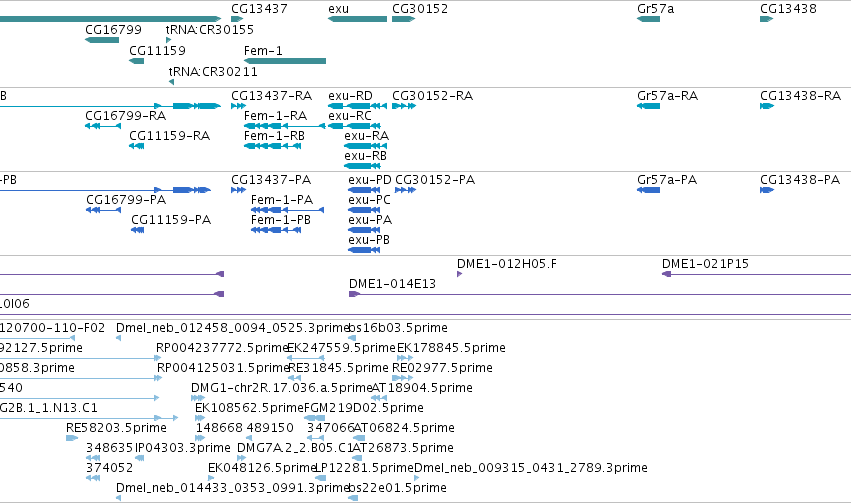Select EST RP004125031.5prime
This screenshot has height=503, width=851.
[x=223, y=368]
